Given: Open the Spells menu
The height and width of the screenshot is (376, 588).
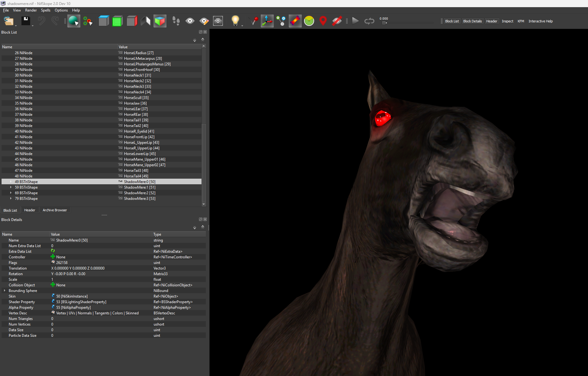Looking at the screenshot, I should (x=46, y=10).
